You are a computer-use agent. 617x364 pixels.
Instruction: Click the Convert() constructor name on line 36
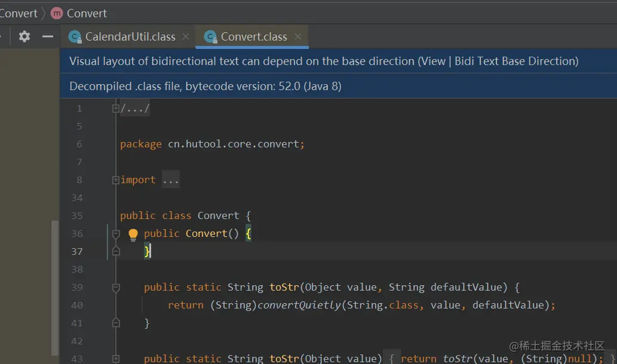click(206, 233)
